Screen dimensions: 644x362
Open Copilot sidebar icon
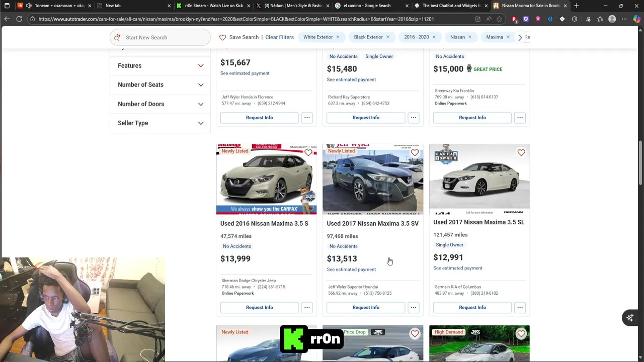tap(636, 19)
